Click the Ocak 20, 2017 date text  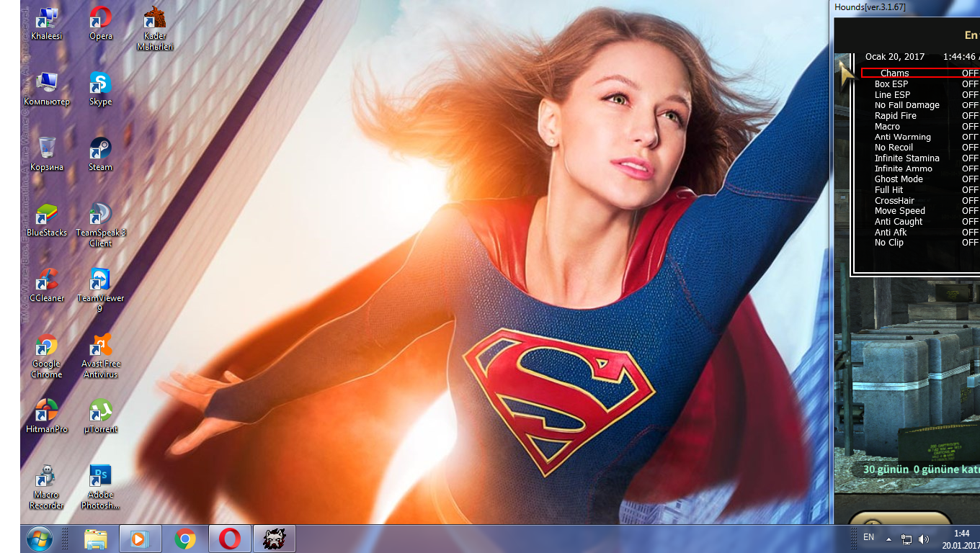895,57
